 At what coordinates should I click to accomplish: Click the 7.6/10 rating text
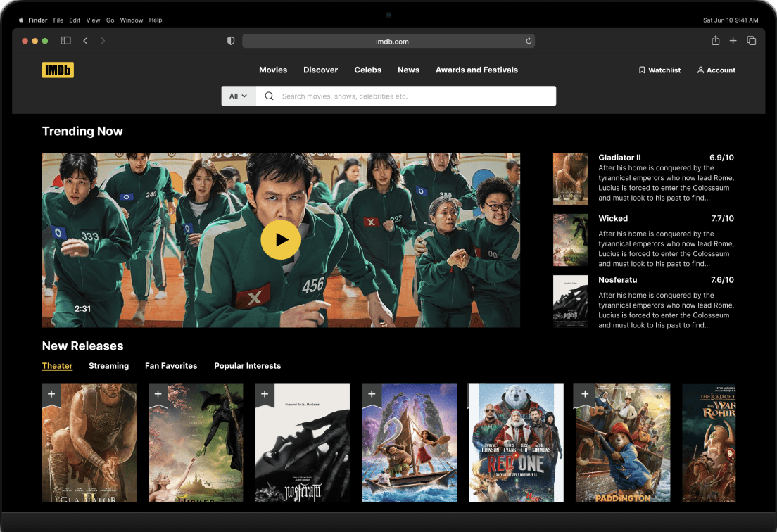click(723, 280)
